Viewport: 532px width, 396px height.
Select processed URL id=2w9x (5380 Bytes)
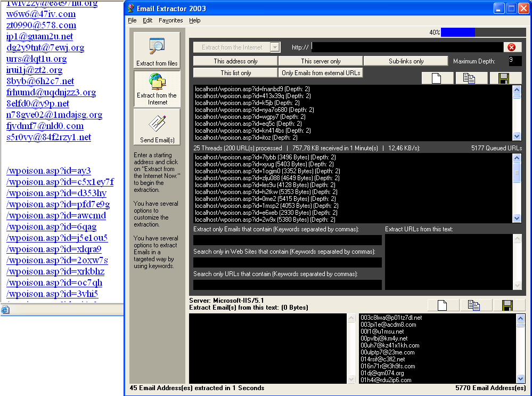pyautogui.click(x=265, y=220)
